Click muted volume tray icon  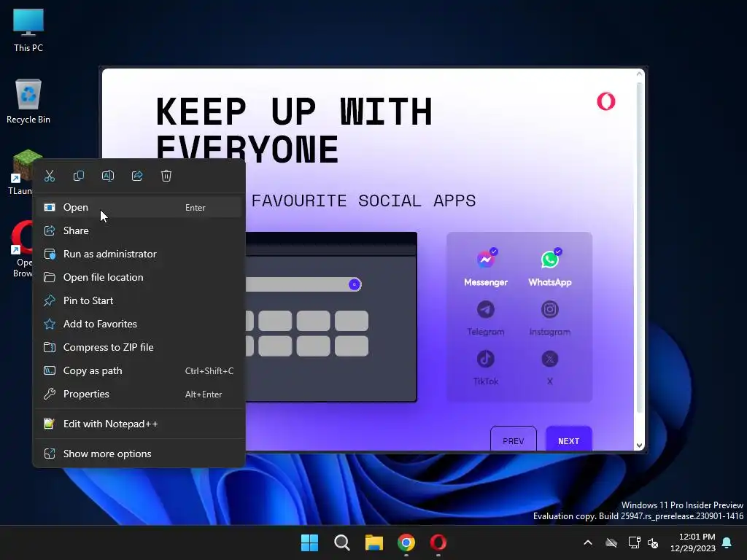point(653,542)
